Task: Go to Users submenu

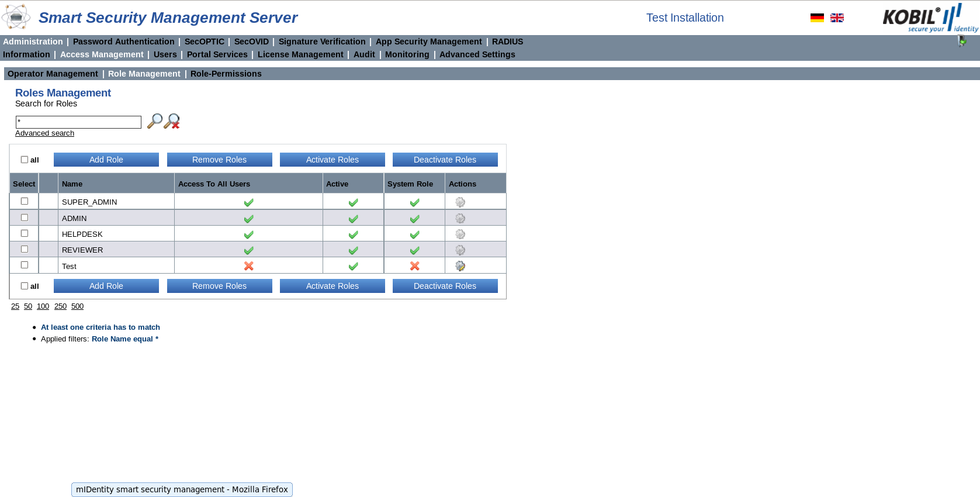Action: point(165,54)
